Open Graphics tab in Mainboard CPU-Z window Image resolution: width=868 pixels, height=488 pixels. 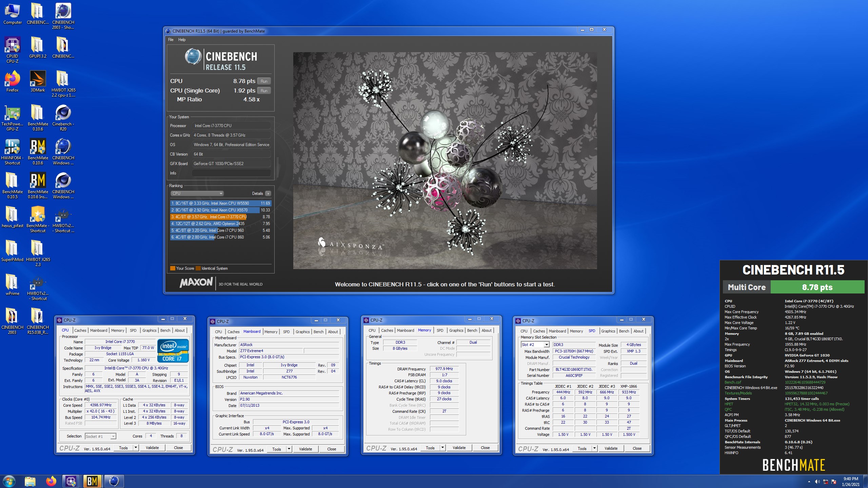coord(303,332)
